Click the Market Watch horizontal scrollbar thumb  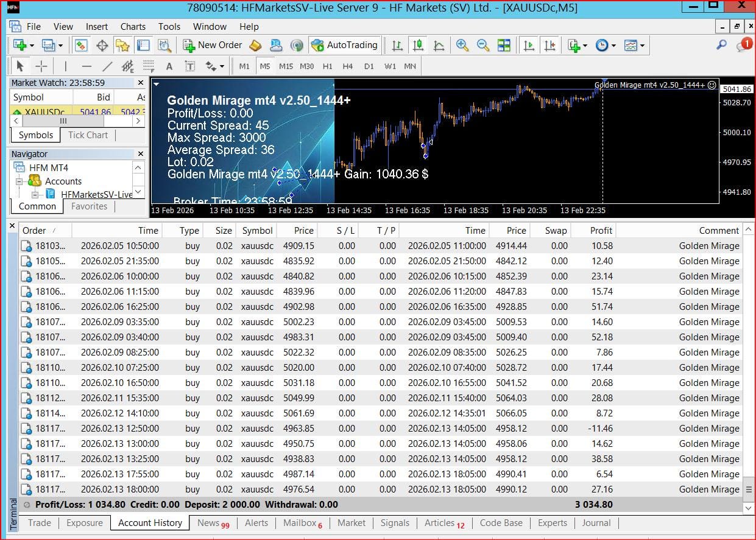pos(62,121)
